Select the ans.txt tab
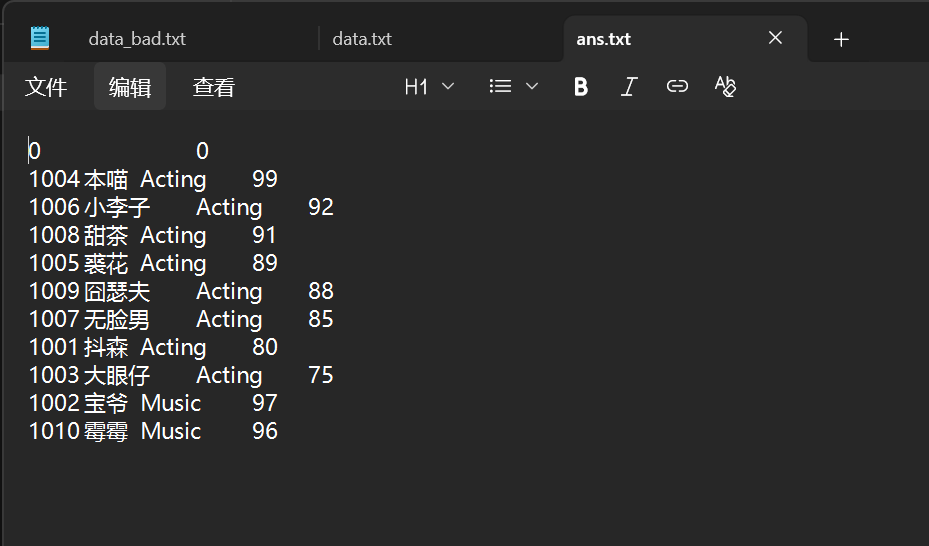929x546 pixels. pos(604,40)
